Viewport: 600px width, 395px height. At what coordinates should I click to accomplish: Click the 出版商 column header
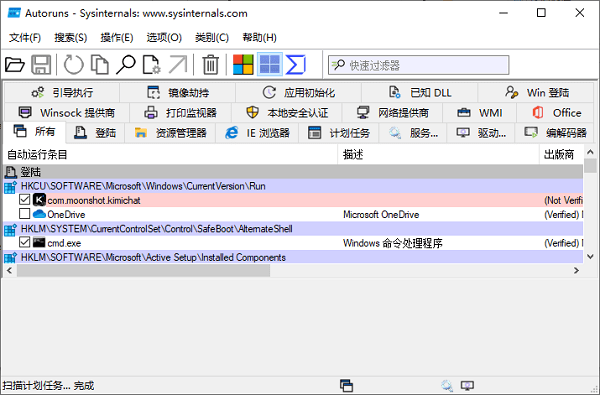click(561, 154)
